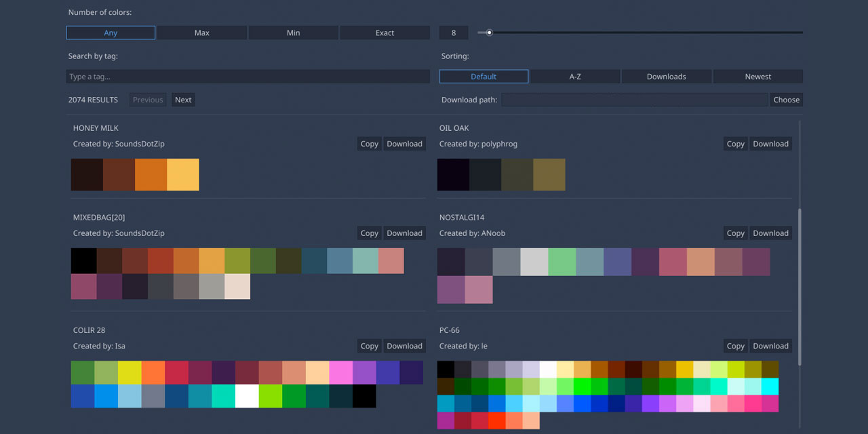
Task: Copy the MIXEDBAG[20] palette
Action: (x=370, y=233)
